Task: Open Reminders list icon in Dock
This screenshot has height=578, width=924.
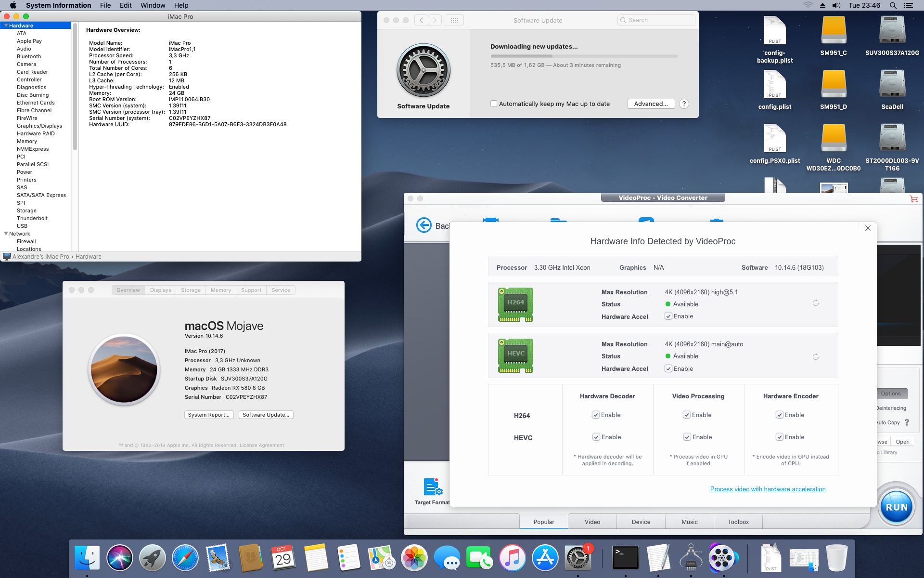Action: 349,558
